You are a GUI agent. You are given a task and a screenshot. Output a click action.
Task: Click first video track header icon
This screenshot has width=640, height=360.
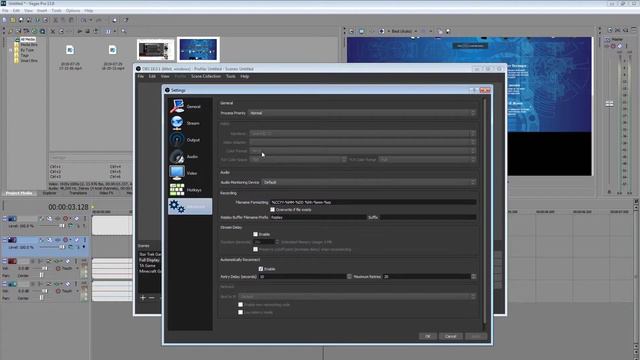coord(12,219)
